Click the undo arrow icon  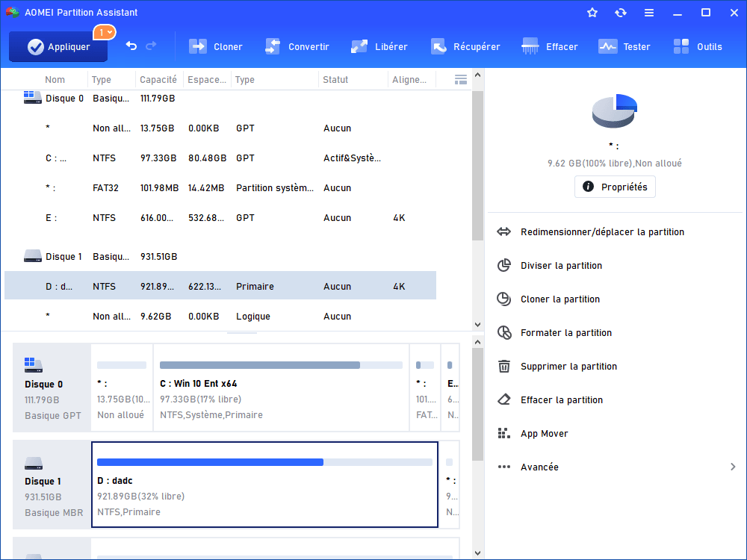(x=131, y=46)
